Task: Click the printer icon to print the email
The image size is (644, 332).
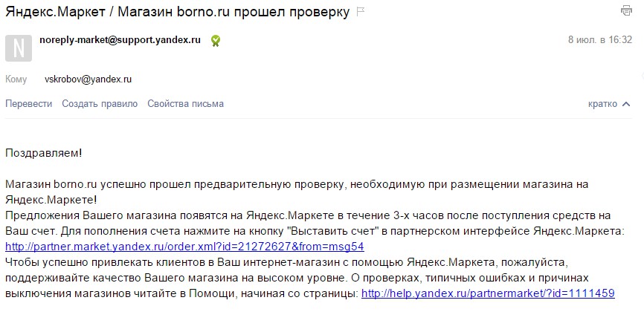Action: click(x=626, y=10)
